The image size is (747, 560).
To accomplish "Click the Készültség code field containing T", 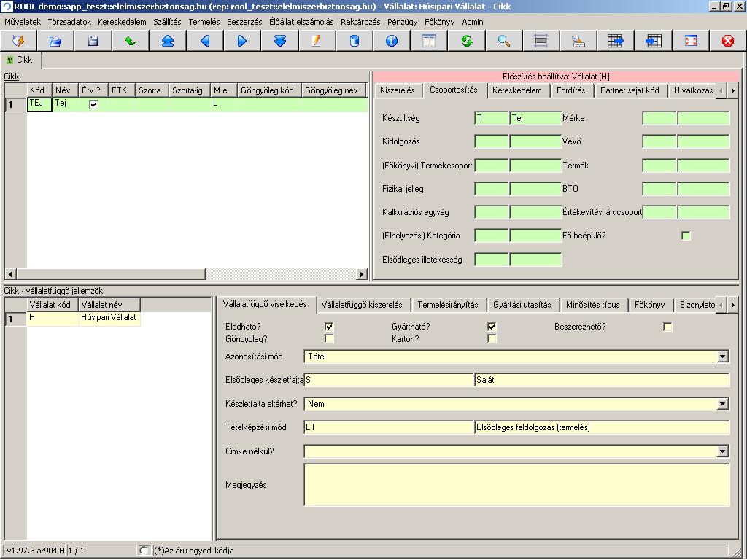I will click(491, 118).
